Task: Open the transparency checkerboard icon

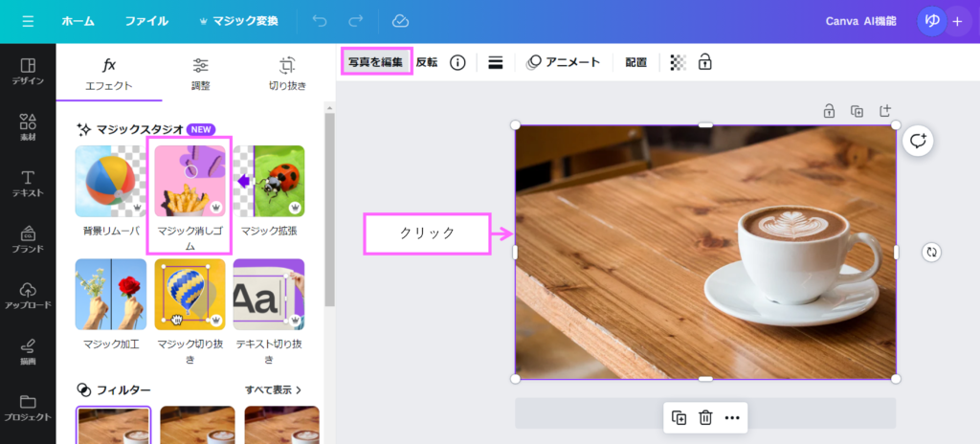Action: [678, 62]
